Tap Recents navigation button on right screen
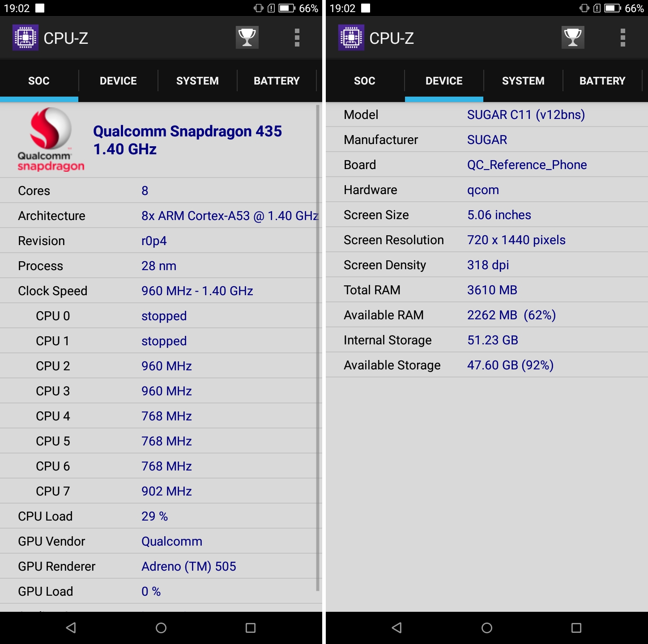Image resolution: width=648 pixels, height=644 pixels. pyautogui.click(x=576, y=628)
